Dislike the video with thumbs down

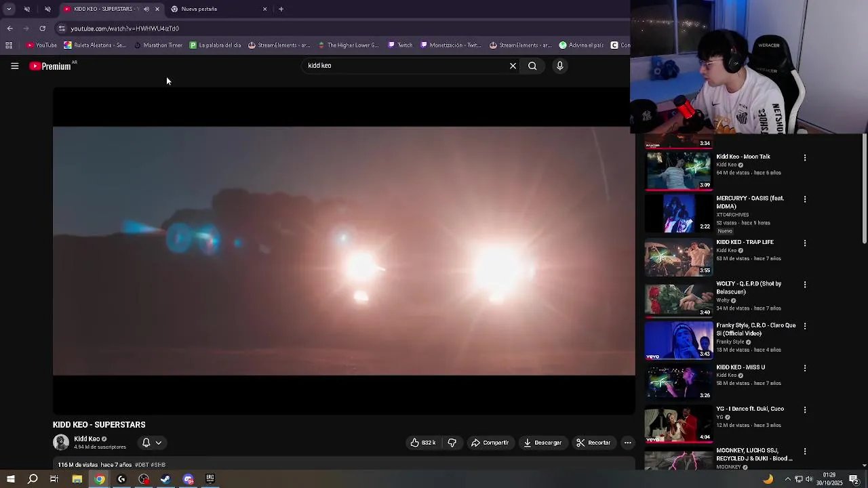[x=452, y=443]
